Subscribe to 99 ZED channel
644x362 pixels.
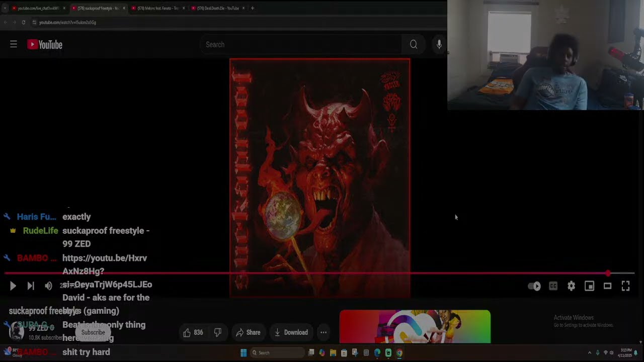click(x=93, y=332)
